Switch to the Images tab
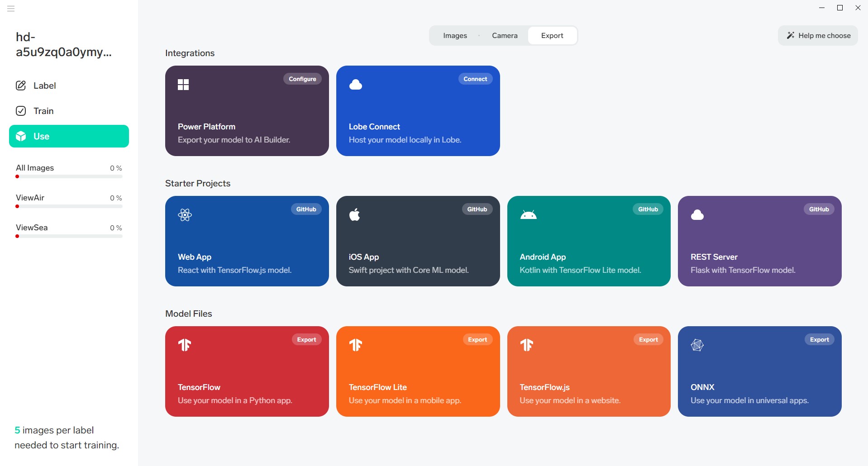This screenshot has width=868, height=466. [455, 36]
